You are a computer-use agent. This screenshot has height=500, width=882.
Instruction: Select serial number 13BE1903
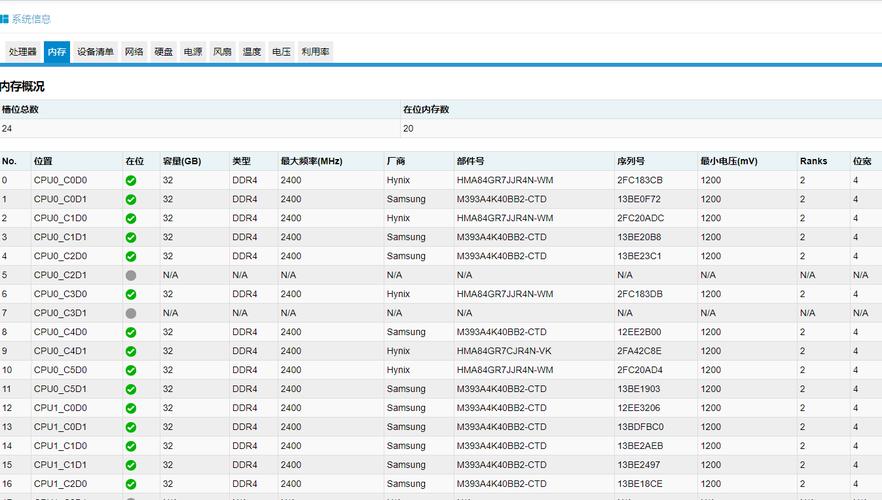coord(638,389)
